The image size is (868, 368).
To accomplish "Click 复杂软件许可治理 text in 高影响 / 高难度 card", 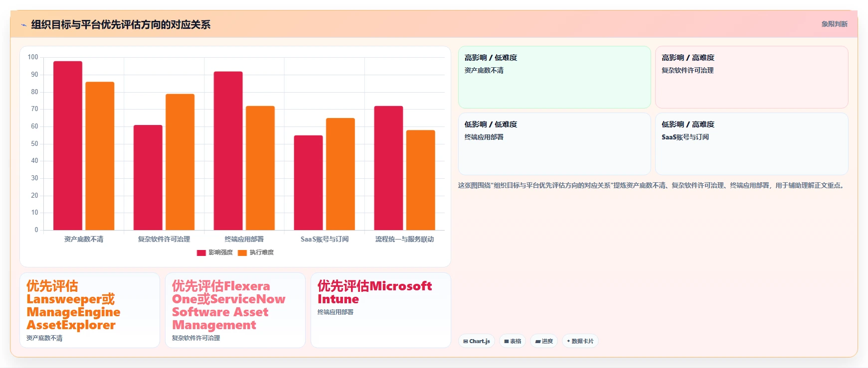I will coord(688,70).
